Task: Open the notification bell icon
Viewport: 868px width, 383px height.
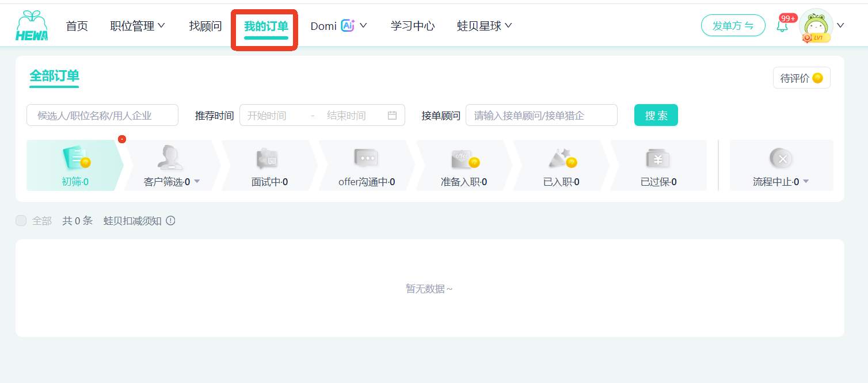Action: point(782,26)
